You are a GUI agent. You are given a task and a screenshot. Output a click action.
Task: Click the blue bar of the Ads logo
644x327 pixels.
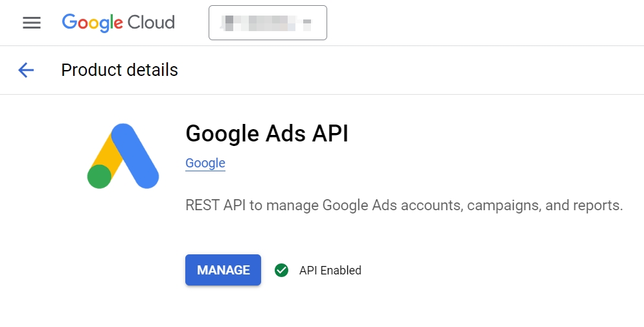point(136,156)
